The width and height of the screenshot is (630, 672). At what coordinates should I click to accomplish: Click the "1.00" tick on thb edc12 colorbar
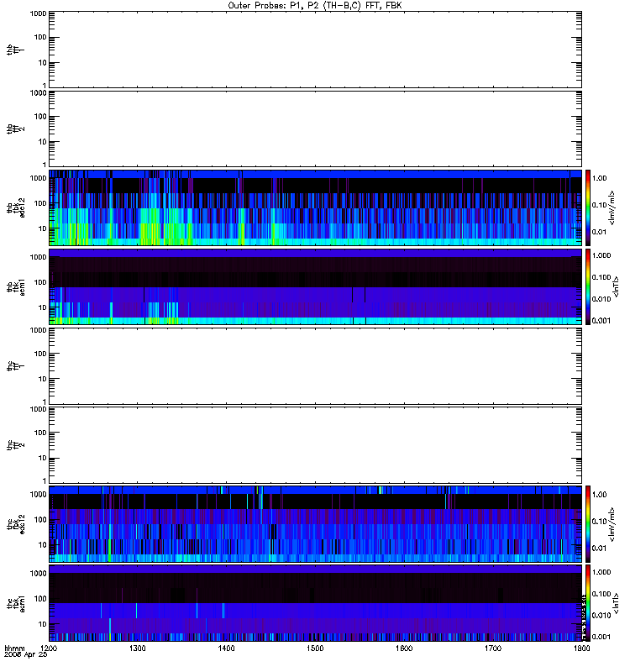pyautogui.click(x=599, y=178)
